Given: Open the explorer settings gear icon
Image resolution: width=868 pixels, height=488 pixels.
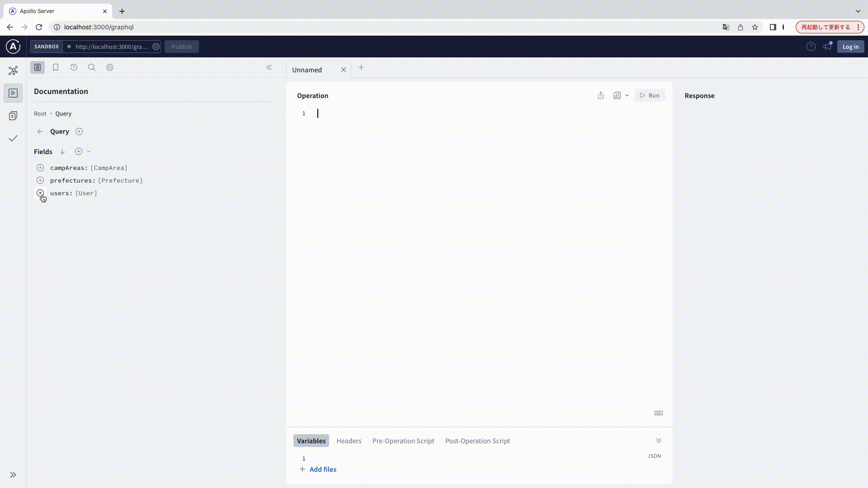Looking at the screenshot, I should 110,67.
